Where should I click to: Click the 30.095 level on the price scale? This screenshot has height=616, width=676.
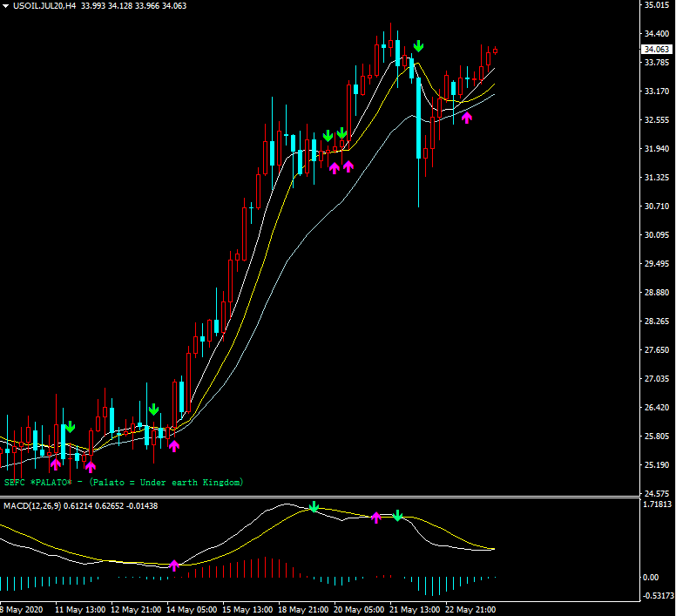point(656,235)
